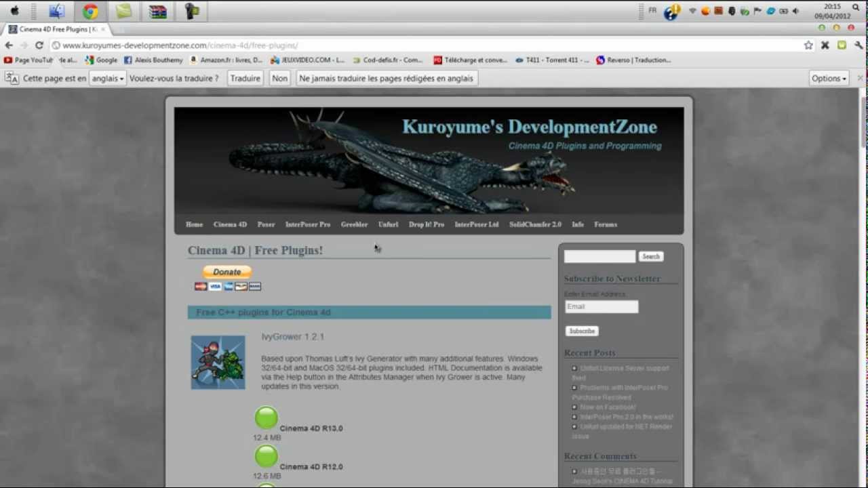Open the Unfurl menu item
The height and width of the screenshot is (488, 868).
[388, 224]
